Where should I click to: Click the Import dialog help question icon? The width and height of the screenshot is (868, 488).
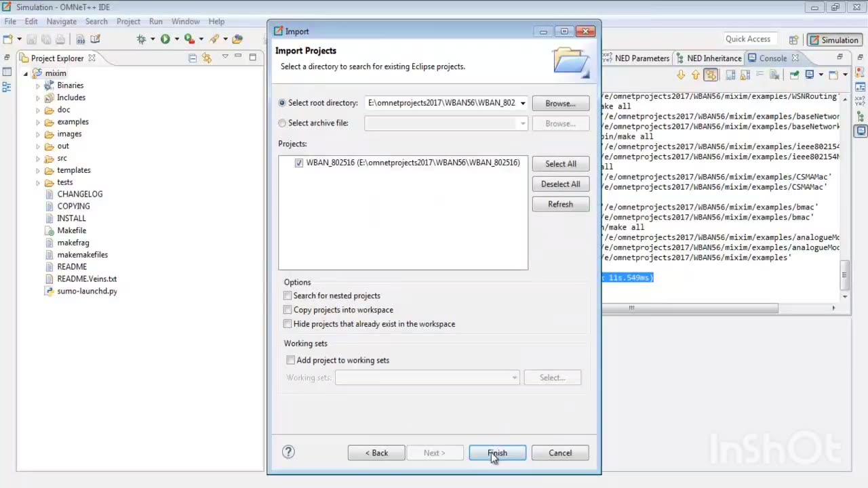(288, 452)
